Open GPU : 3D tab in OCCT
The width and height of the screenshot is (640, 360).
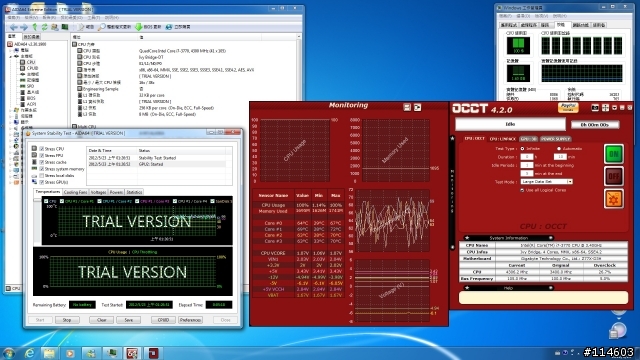coord(529,139)
